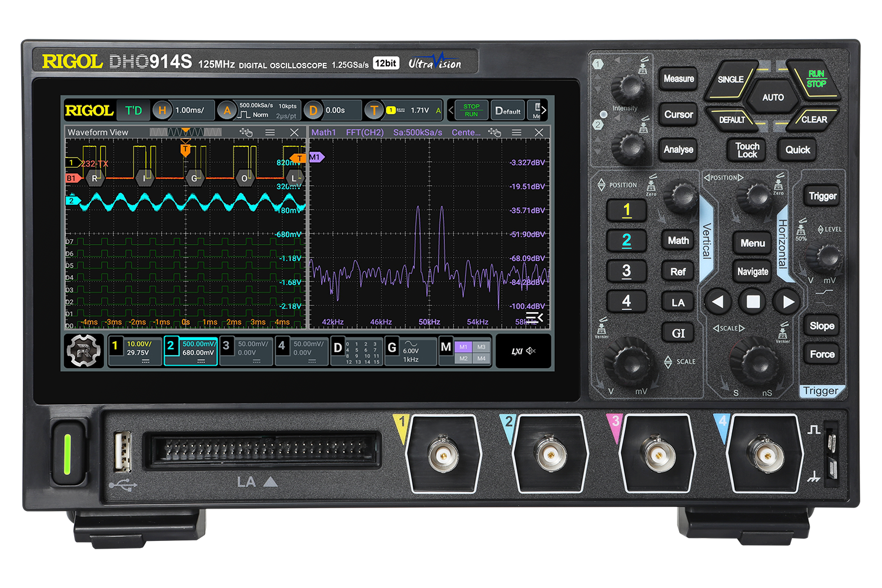This screenshot has height=588, width=882.
Task: Push the Analyse key
Action: [x=679, y=149]
